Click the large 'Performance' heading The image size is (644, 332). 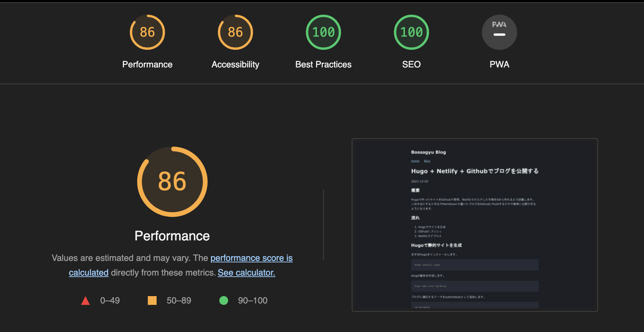tap(172, 236)
